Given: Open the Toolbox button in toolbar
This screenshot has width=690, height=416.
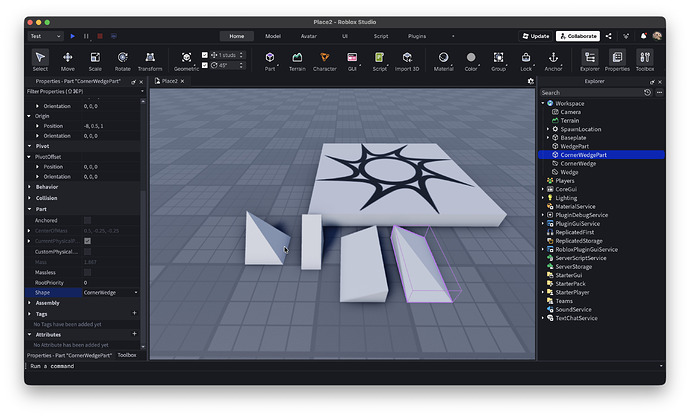Looking at the screenshot, I should point(645,60).
